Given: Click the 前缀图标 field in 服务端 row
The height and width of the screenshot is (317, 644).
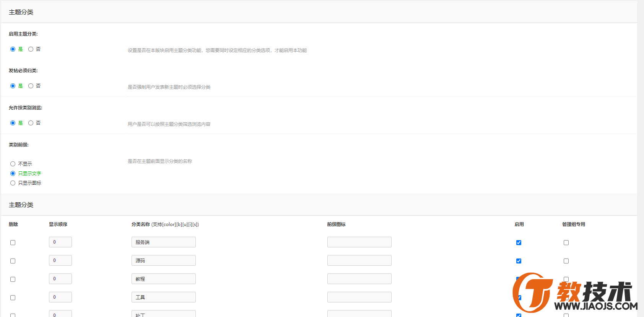Looking at the screenshot, I should click(359, 242).
